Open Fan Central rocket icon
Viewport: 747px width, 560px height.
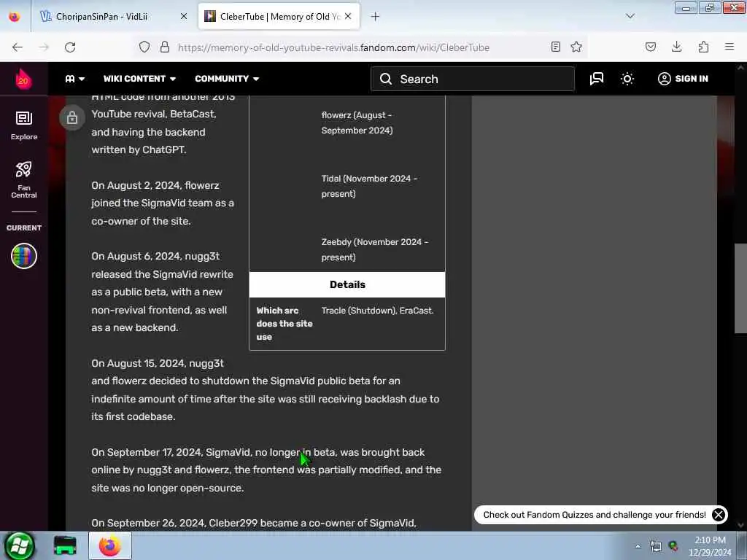pos(24,179)
